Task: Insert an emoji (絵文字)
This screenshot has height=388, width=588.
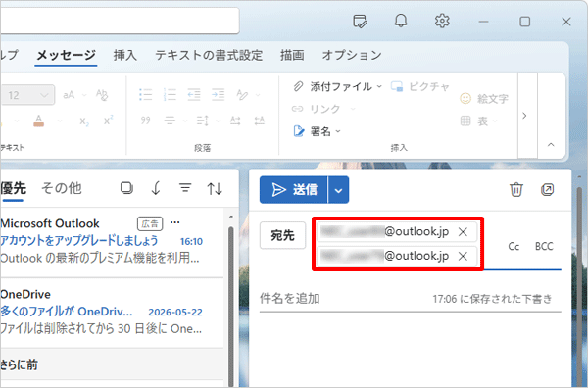Action: 484,99
